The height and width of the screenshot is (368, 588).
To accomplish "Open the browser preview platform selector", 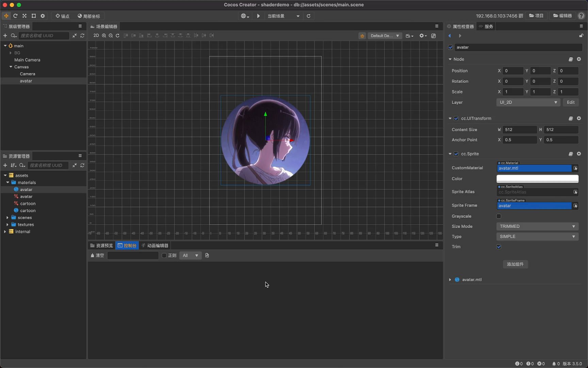I will point(245,16).
